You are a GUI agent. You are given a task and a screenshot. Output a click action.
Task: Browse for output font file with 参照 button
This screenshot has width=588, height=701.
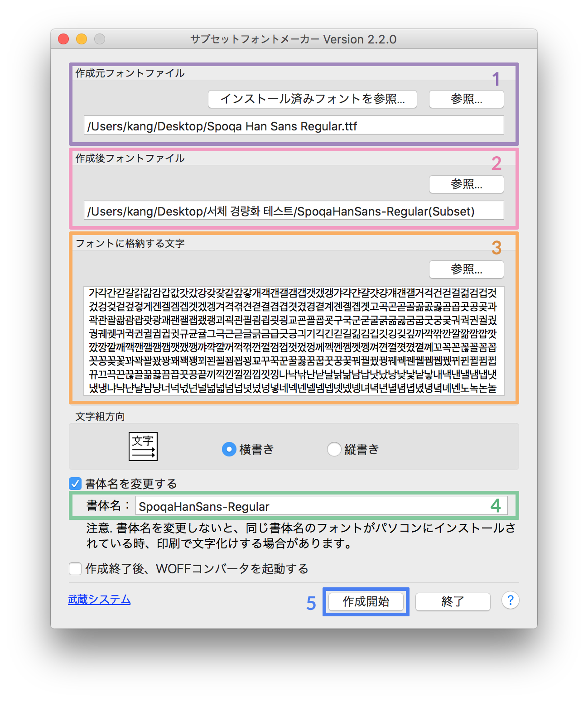467,184
